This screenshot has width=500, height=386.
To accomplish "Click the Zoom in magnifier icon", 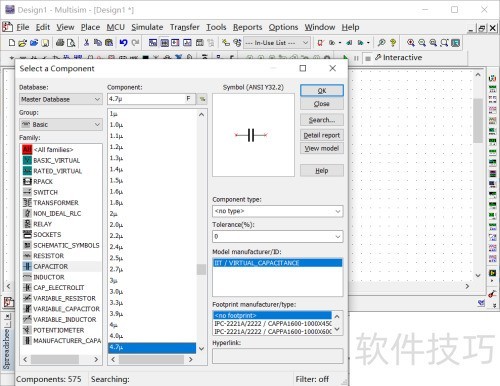I will click(x=411, y=43).
